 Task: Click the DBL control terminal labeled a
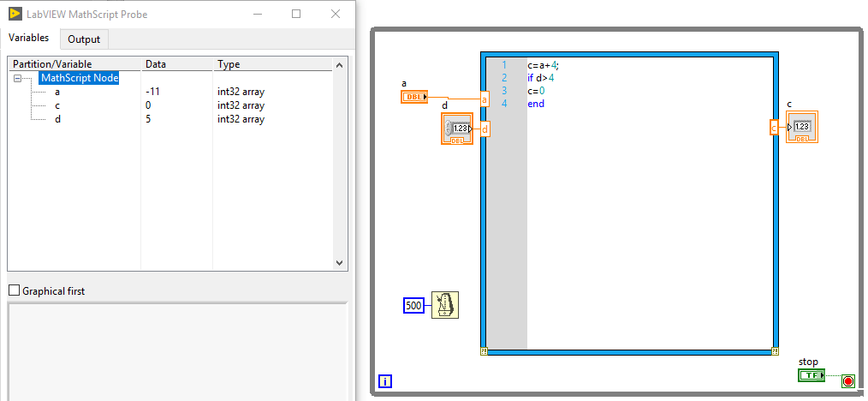click(x=414, y=97)
